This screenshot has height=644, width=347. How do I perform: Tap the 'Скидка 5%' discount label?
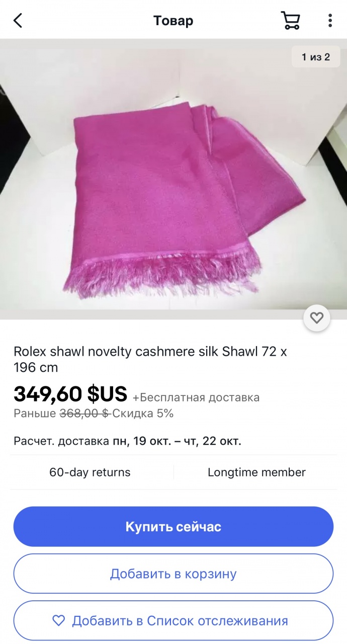(143, 414)
